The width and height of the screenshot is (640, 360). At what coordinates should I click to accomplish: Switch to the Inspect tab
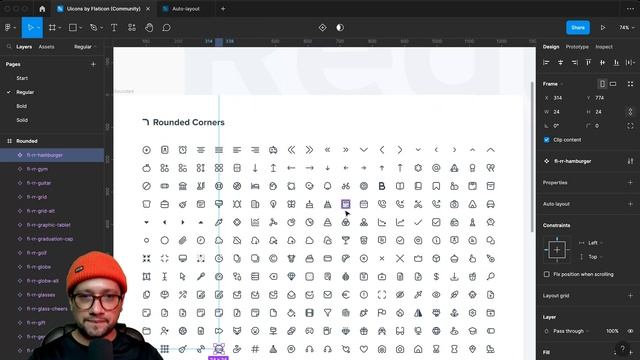(x=604, y=47)
